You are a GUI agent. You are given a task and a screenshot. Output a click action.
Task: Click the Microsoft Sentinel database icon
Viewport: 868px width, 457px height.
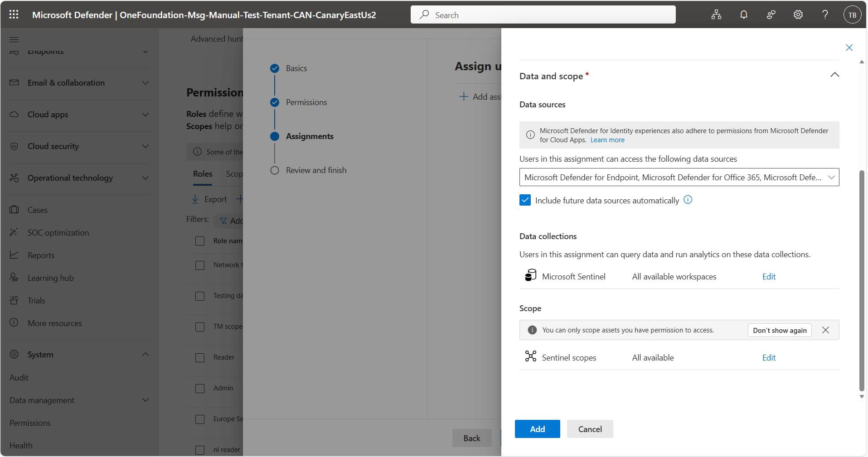pos(530,275)
